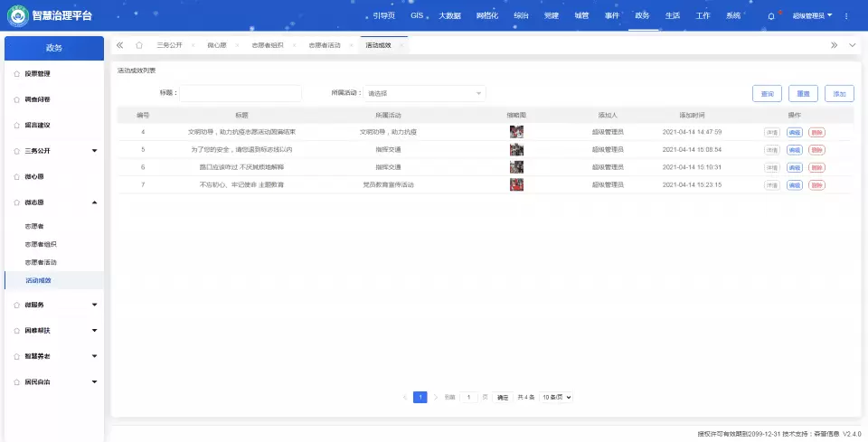Screen dimensions: 868x442
Task: Click 编辑 for row 5
Action: click(795, 150)
